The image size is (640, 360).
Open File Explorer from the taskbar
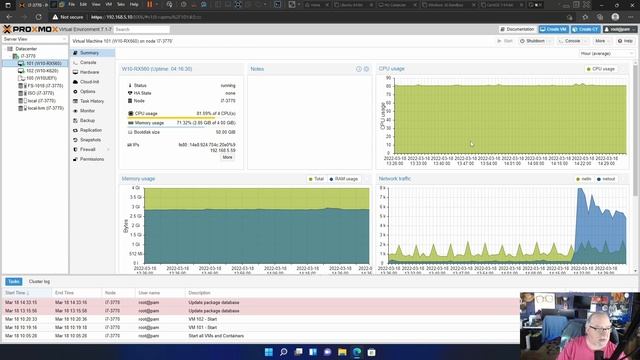pyautogui.click(x=342, y=352)
